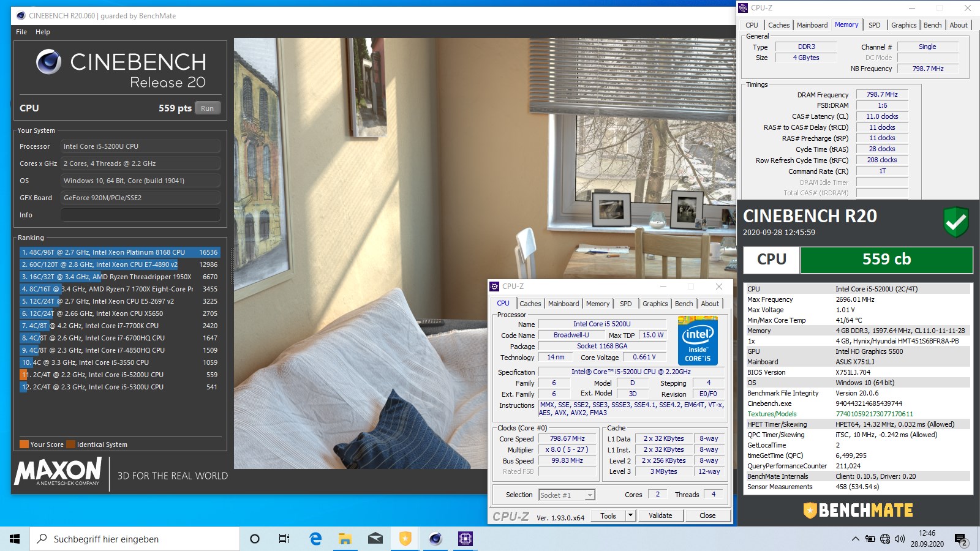Click the 559 cb score bar
This screenshot has width=980, height=551.
[886, 260]
